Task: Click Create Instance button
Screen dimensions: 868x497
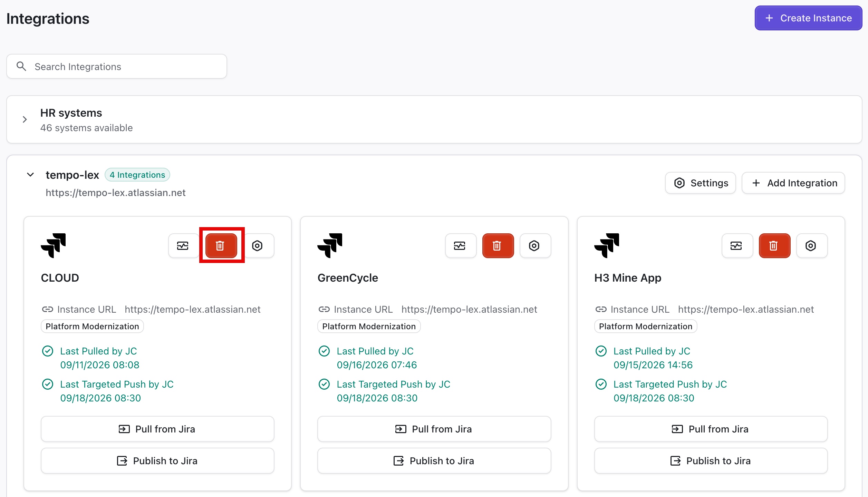Action: (x=808, y=18)
